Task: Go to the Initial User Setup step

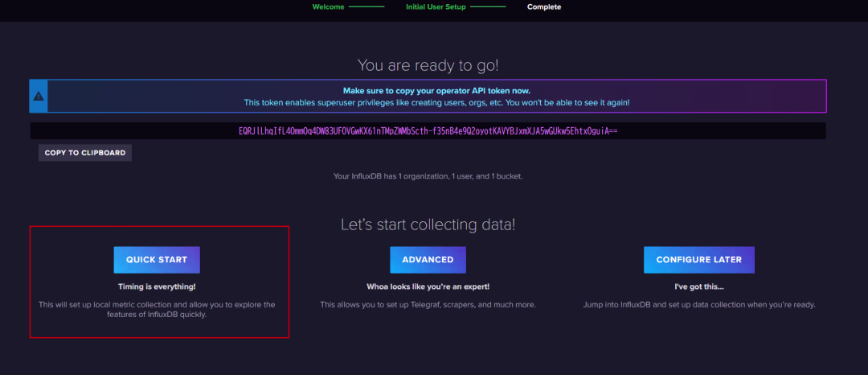Action: tap(436, 7)
